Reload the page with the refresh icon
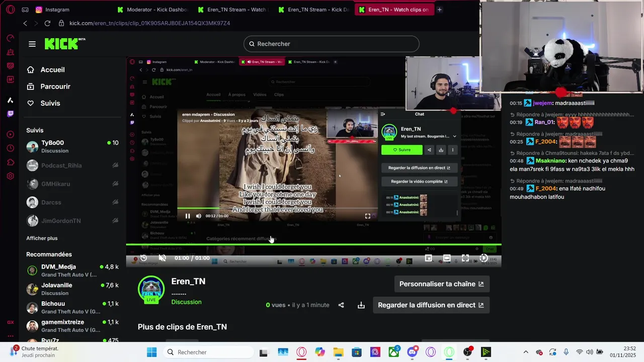Viewport: 644px width, 362px height. coord(47,23)
